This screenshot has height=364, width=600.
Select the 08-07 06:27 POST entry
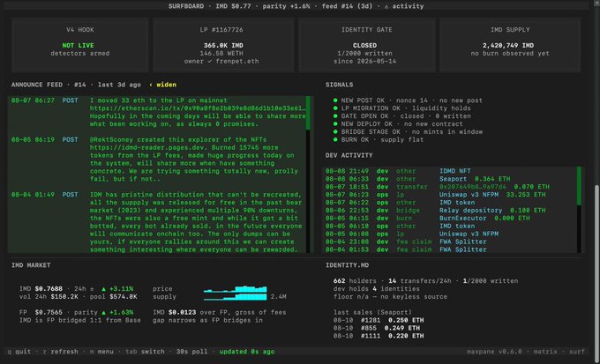tap(159, 112)
